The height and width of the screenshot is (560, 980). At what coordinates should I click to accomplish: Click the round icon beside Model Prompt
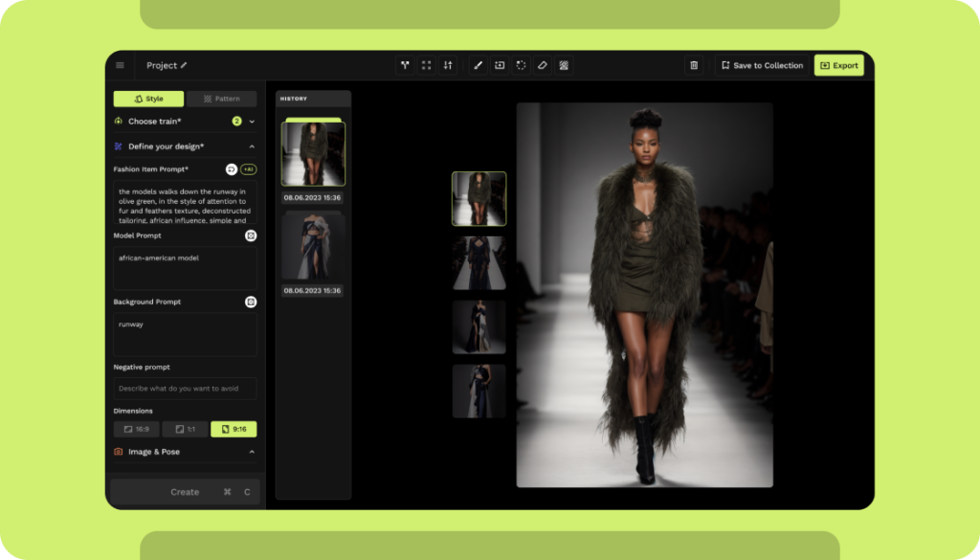251,235
